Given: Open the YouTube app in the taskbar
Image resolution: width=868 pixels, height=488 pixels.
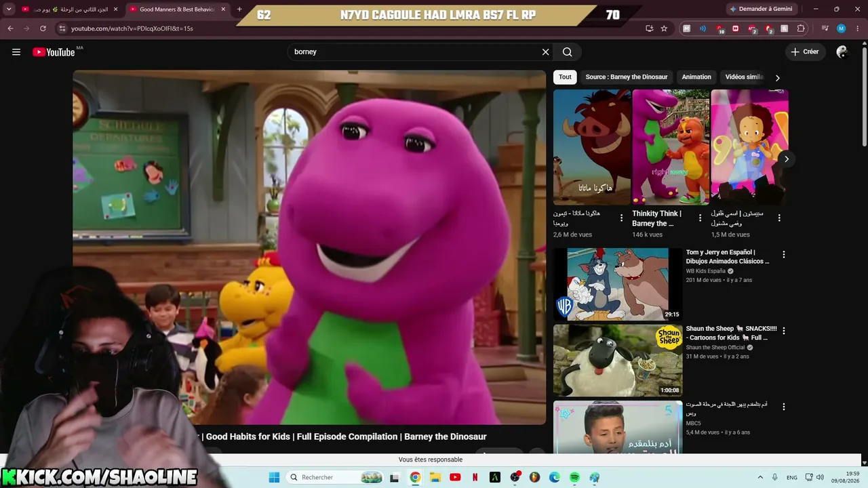Looking at the screenshot, I should 455,477.
